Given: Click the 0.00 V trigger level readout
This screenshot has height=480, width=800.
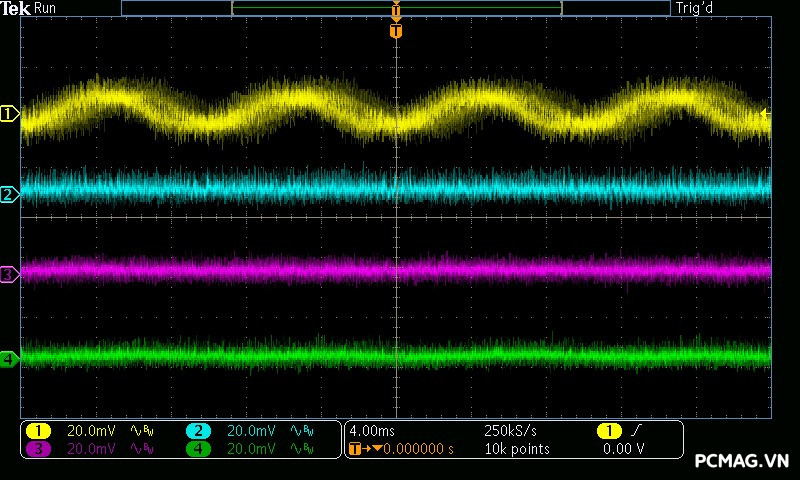Looking at the screenshot, I should [623, 449].
